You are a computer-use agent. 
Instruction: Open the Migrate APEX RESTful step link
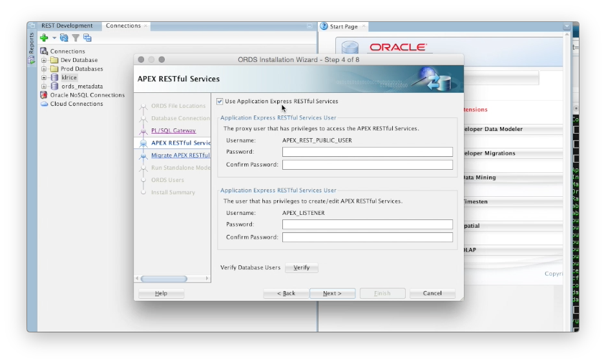pos(180,155)
